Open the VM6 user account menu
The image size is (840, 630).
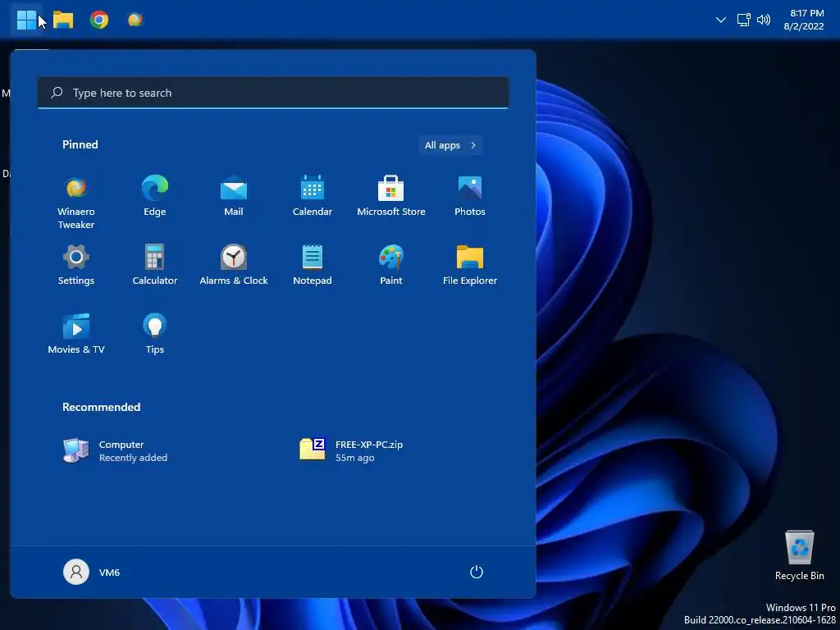92,572
